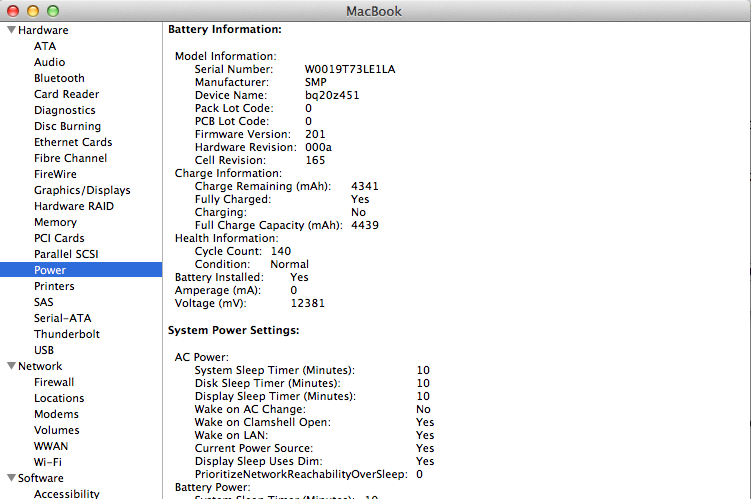The height and width of the screenshot is (499, 751).
Task: Minimize the window with yellow button
Action: coord(33,11)
